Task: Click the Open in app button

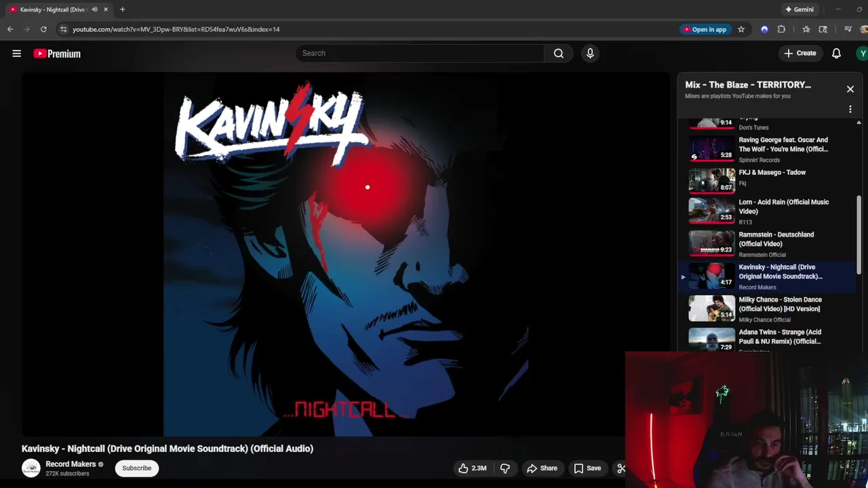Action: (705, 29)
